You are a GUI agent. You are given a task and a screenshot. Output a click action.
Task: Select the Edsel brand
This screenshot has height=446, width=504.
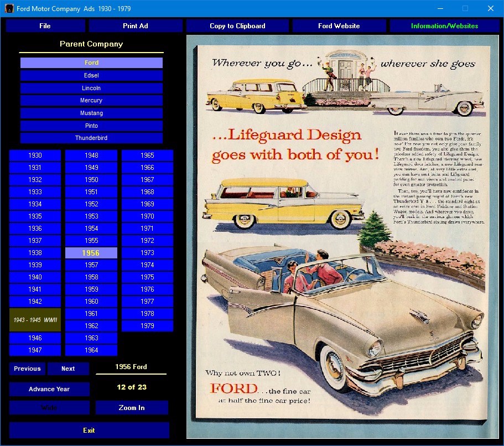(91, 75)
